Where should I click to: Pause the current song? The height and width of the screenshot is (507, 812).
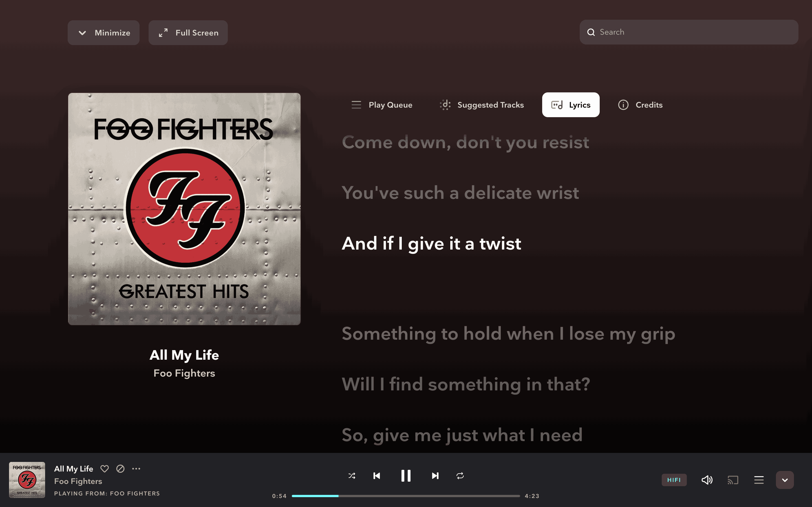[x=406, y=476]
